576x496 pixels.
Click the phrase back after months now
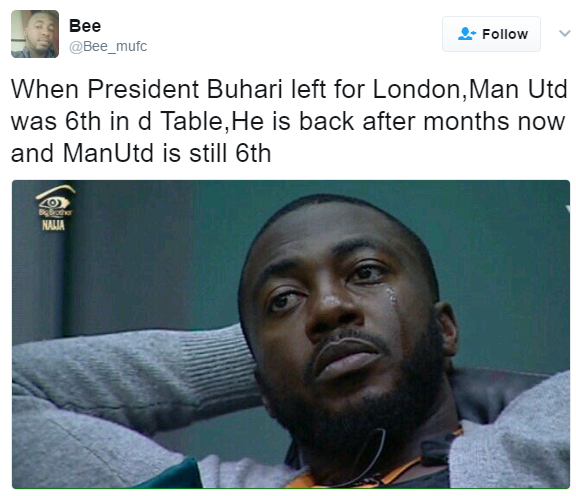[x=432, y=121]
